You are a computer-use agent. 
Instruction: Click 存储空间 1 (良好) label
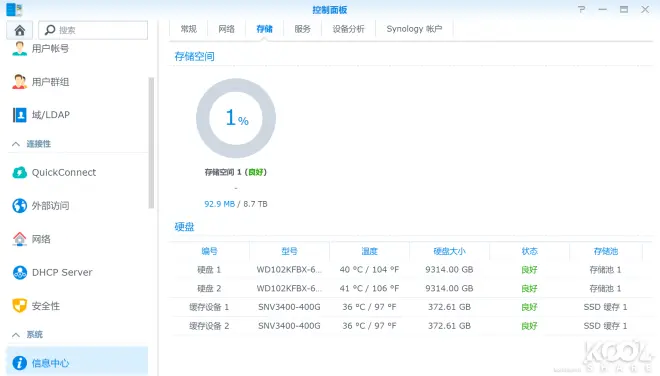[x=236, y=172]
